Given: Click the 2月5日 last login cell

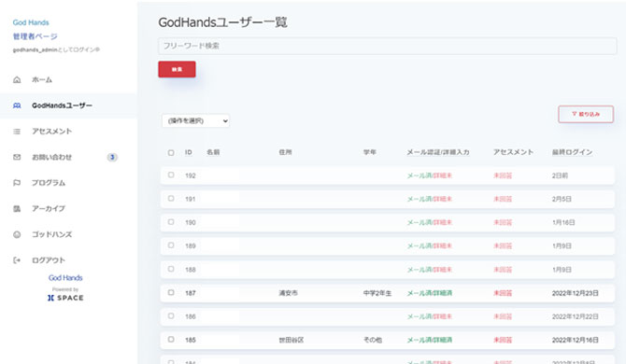Looking at the screenshot, I should [x=562, y=199].
